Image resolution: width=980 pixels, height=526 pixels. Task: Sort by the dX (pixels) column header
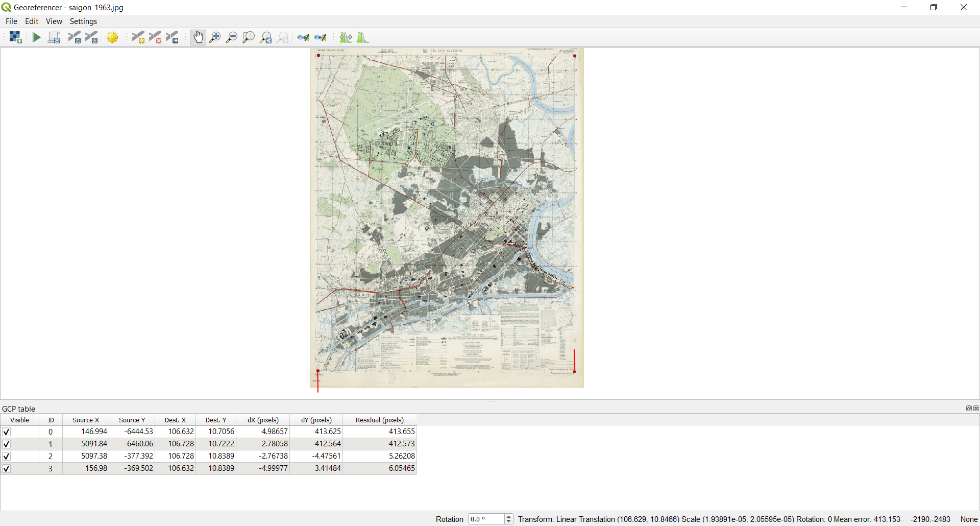(263, 420)
